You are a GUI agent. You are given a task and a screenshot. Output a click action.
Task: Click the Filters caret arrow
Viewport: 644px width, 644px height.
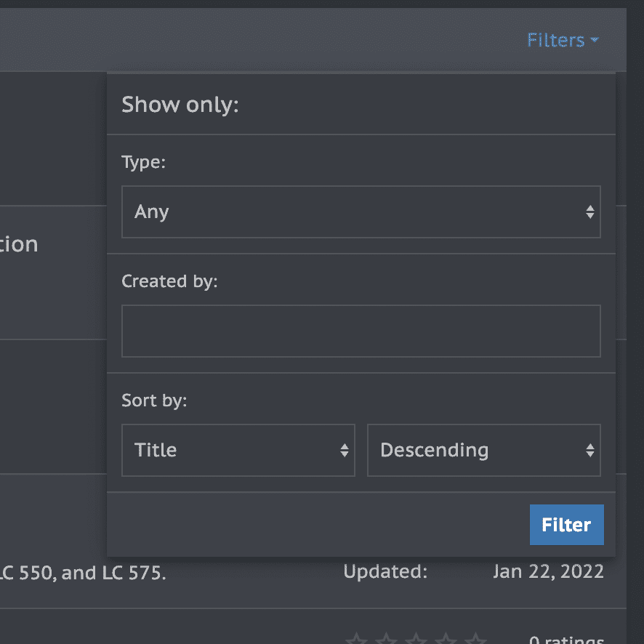click(595, 41)
